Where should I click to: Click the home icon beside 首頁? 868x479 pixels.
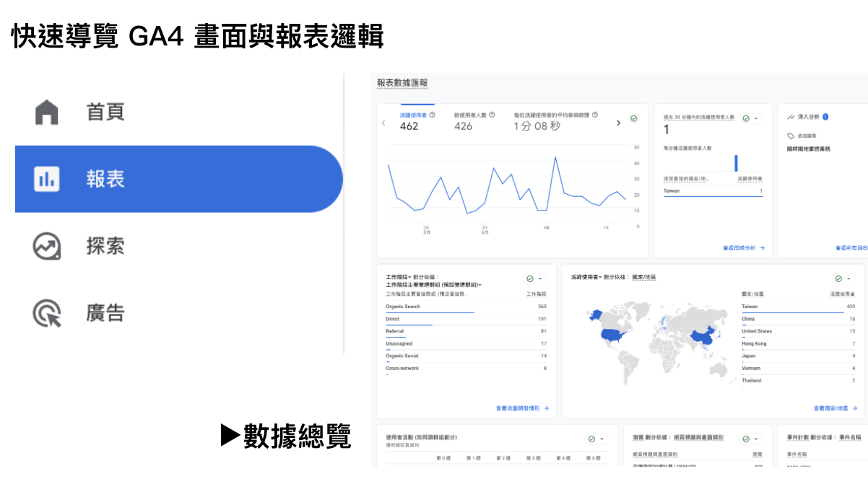(x=47, y=112)
